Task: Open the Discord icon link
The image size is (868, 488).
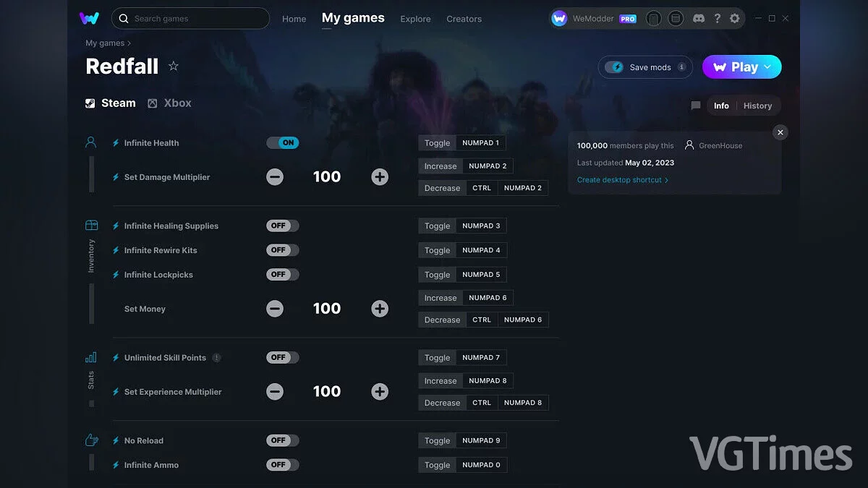Action: (698, 19)
